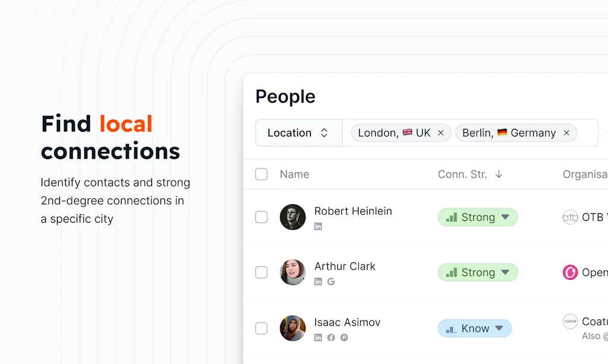Click Robert Heinlein's LinkedIn icon

coord(318,226)
